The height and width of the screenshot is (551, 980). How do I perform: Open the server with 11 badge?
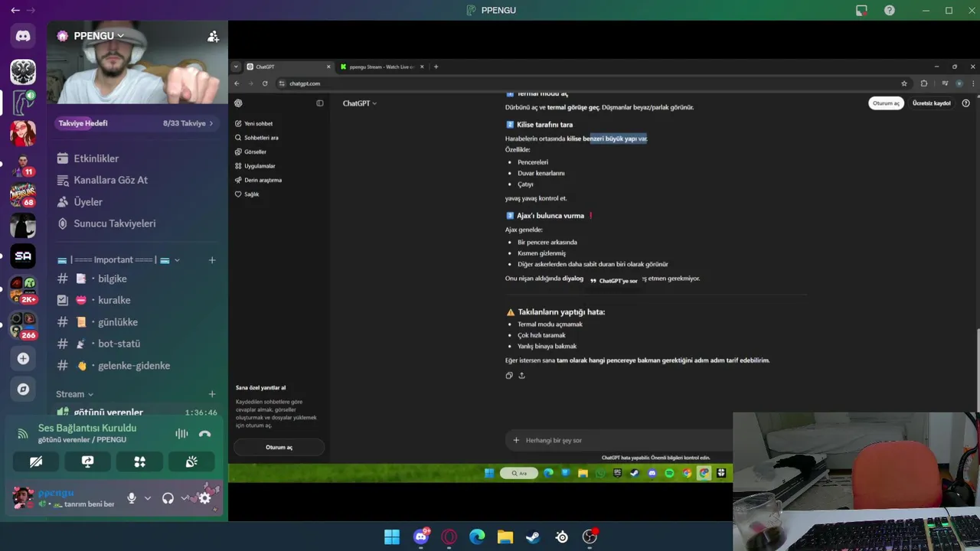23,165
